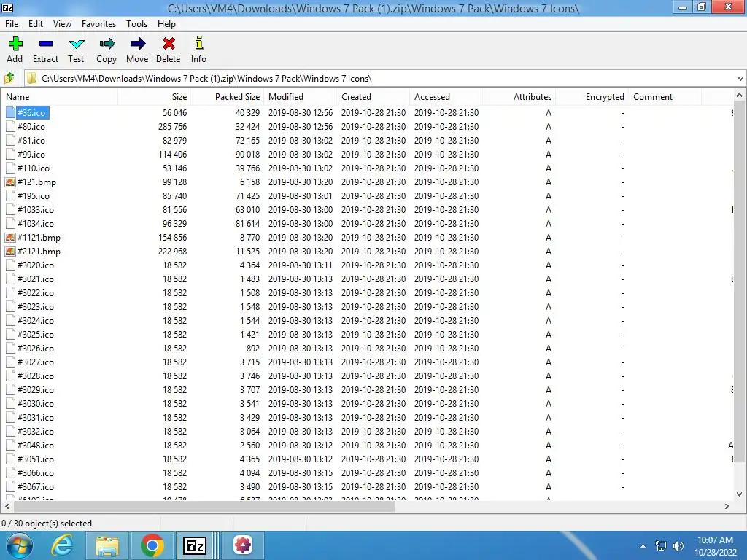Click the Move toolbar icon
This screenshot has width=747, height=560.
[138, 44]
